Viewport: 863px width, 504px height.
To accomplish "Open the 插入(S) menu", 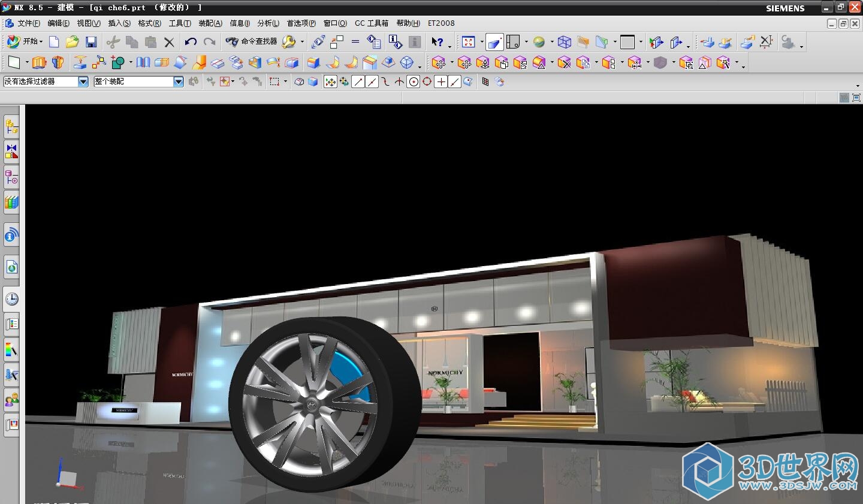I will (119, 23).
